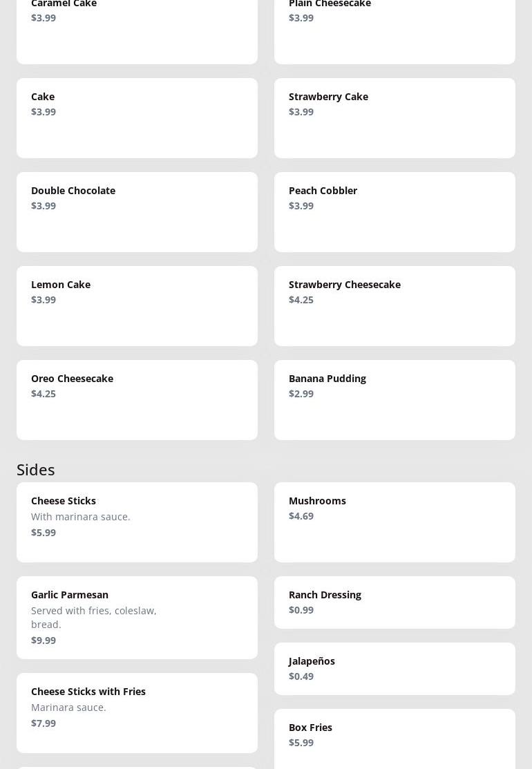This screenshot has width=532, height=769.
Task: Click the Banana Pudding $2.99 price
Action: (301, 394)
